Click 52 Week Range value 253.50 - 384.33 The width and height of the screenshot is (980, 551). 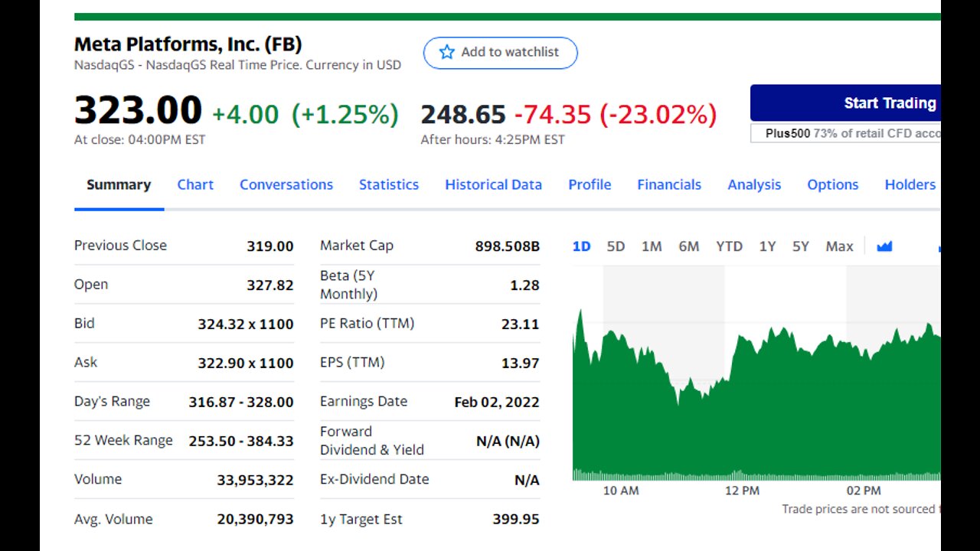tap(241, 441)
